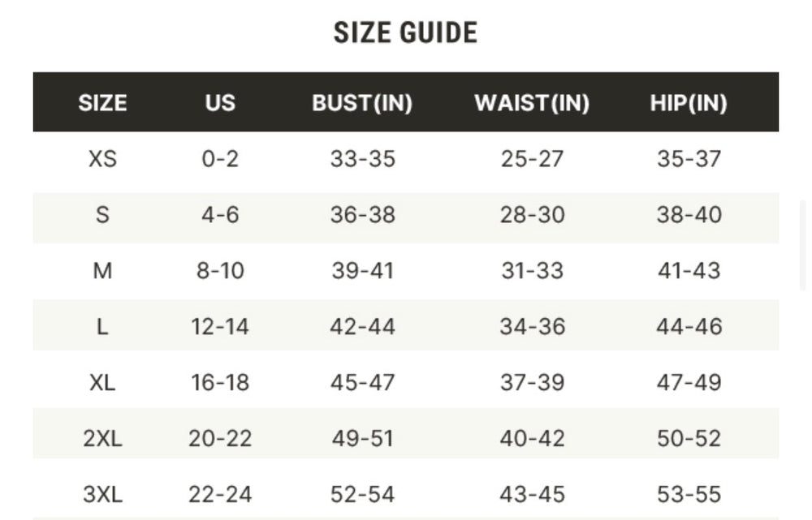Screen dimensions: 812x520
Task: Click the SIZE GUIDE title
Action: [405, 33]
